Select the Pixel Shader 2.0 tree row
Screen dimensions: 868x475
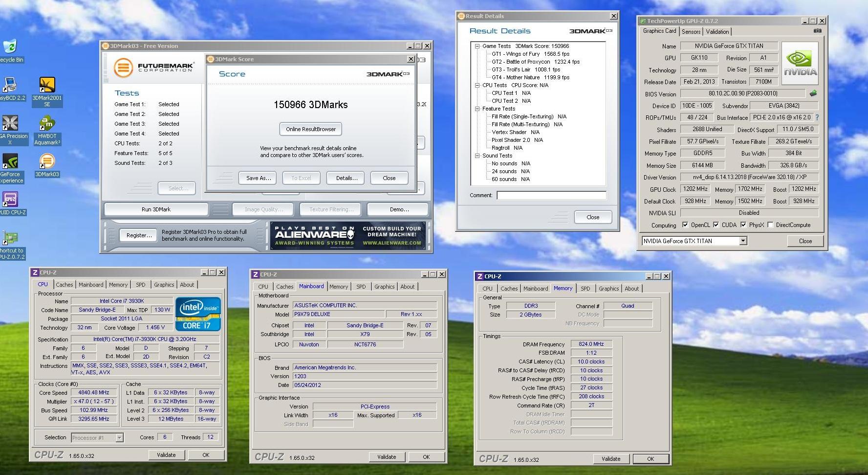(x=517, y=140)
